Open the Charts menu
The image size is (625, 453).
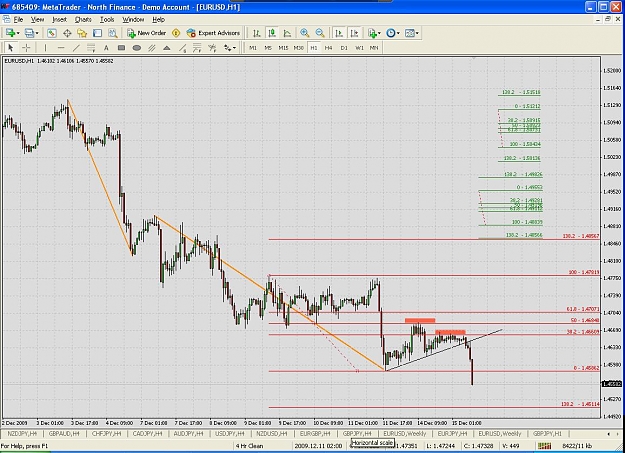83,19
